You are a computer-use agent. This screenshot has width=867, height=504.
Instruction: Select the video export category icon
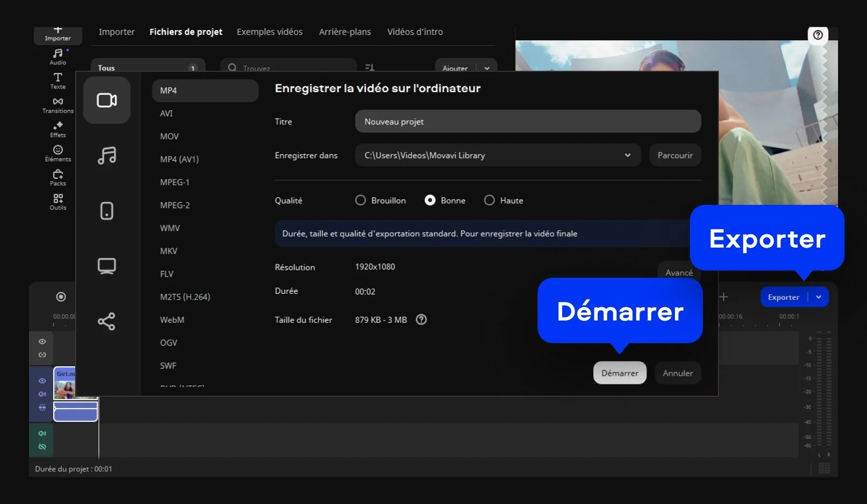tap(107, 100)
